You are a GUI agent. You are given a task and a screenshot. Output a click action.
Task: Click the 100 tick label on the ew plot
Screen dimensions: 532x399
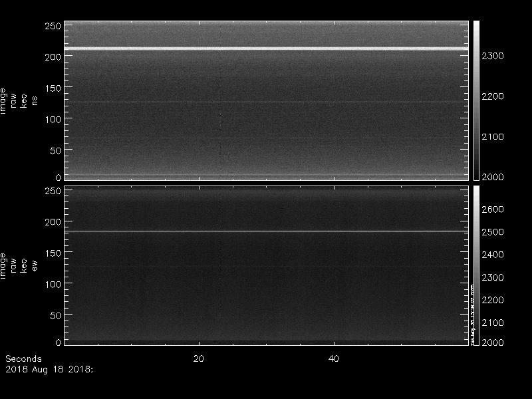(x=53, y=285)
